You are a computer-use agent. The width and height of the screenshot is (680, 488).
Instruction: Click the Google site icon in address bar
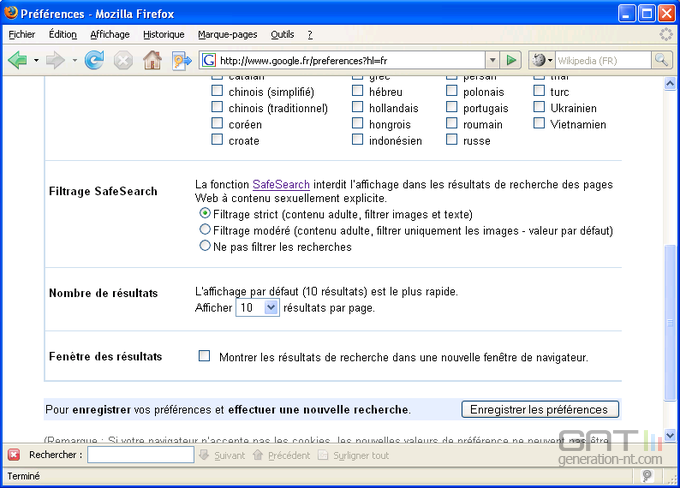pos(209,60)
